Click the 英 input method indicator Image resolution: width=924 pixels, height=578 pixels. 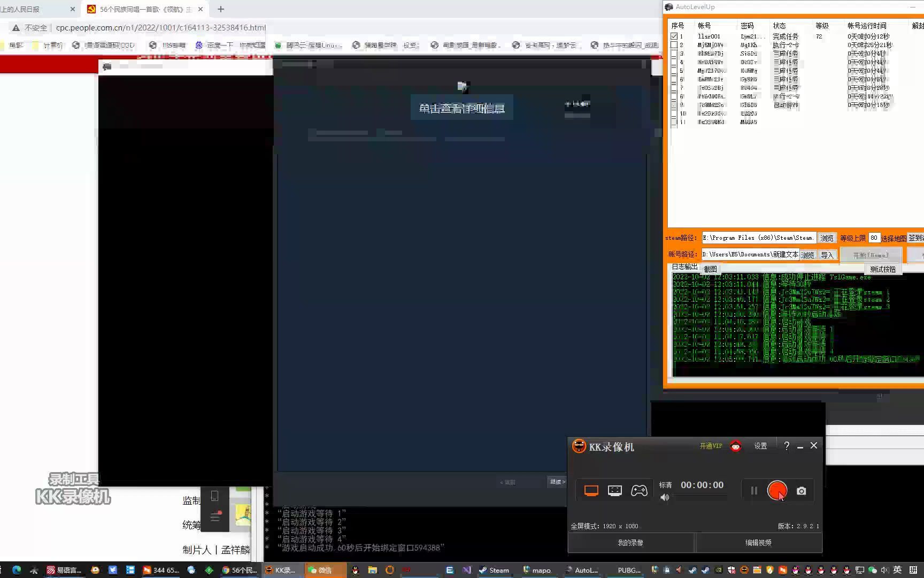(x=898, y=570)
